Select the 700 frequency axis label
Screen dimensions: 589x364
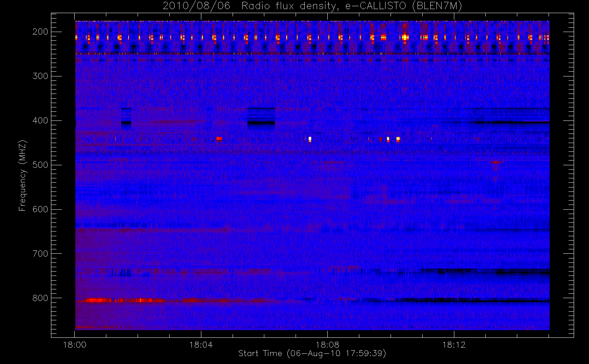coord(40,254)
